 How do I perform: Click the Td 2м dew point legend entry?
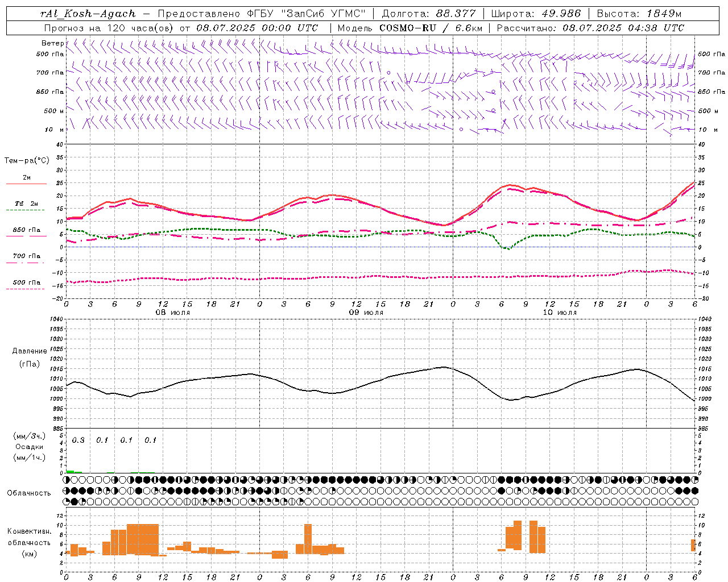pyautogui.click(x=26, y=203)
